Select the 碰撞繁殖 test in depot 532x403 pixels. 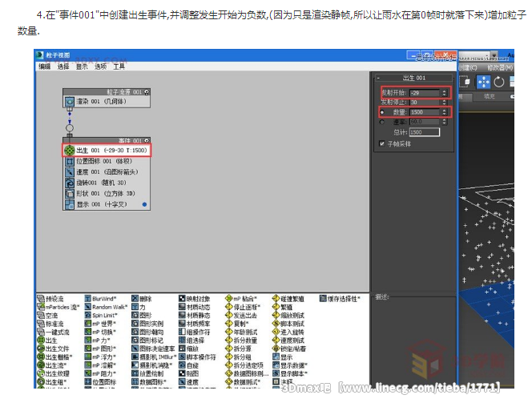(x=288, y=299)
